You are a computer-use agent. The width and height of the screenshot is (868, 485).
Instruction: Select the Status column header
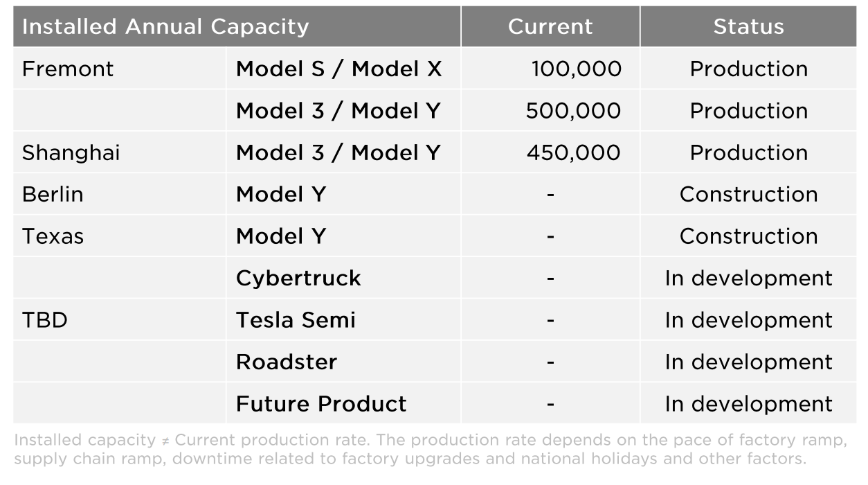[748, 26]
